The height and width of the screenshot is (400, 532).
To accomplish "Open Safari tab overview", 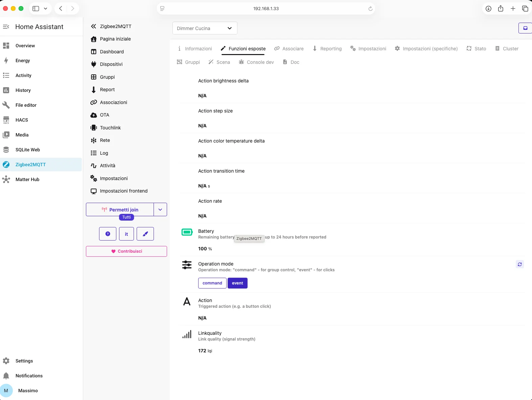I will tap(525, 8).
